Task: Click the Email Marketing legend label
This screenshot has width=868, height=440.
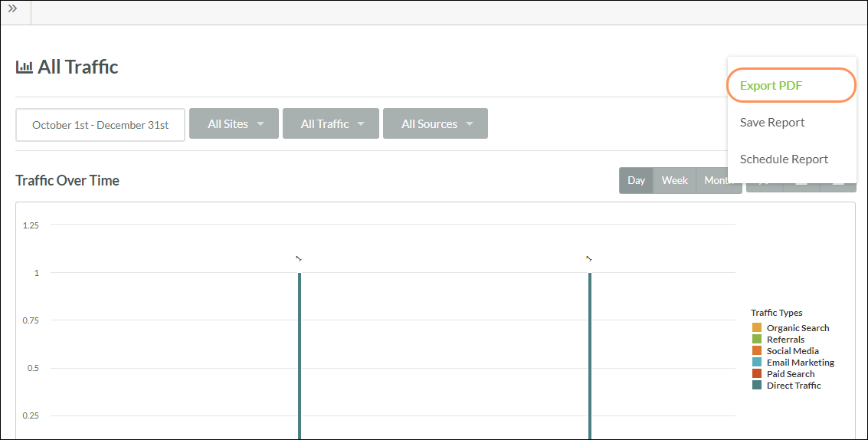Action: pyautogui.click(x=801, y=363)
